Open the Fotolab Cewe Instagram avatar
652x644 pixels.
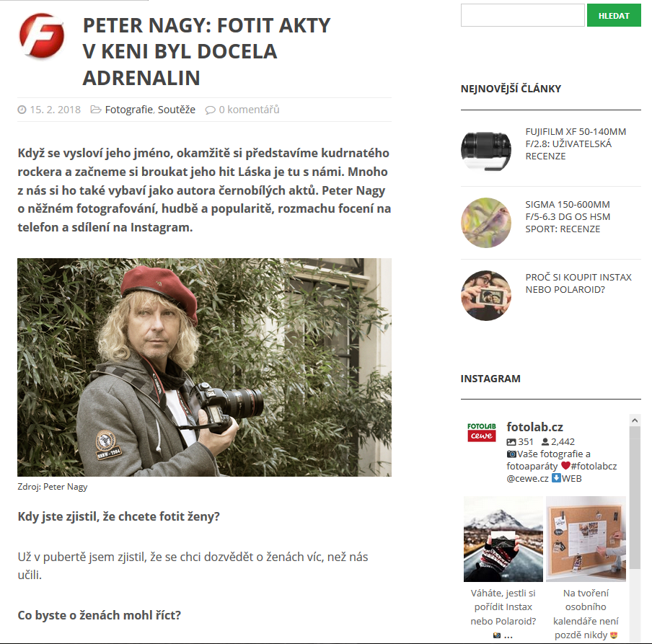coord(482,432)
